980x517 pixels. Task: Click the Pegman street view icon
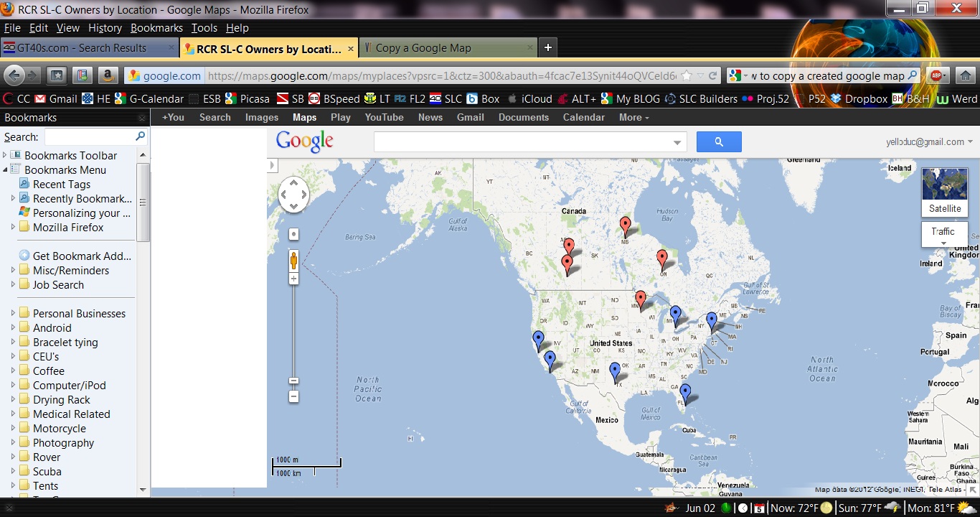pos(293,260)
